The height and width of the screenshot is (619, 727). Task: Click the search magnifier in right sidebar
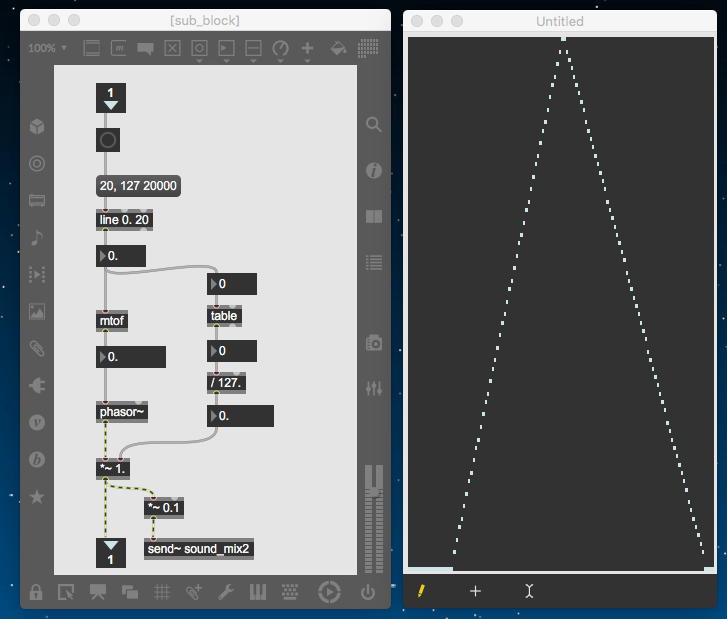pyautogui.click(x=374, y=124)
